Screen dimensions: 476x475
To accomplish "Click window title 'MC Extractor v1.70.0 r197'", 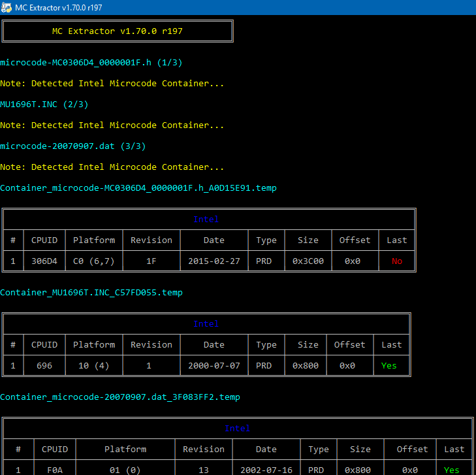I will click(x=59, y=8).
